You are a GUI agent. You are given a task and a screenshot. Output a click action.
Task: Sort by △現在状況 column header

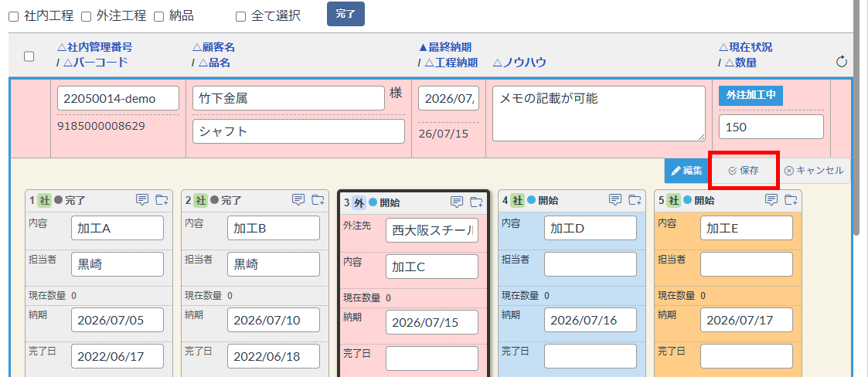(x=745, y=47)
